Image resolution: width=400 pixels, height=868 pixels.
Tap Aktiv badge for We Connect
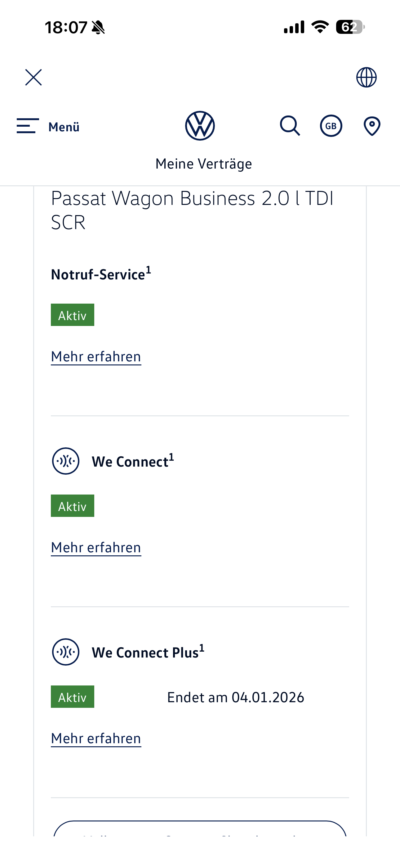click(72, 506)
